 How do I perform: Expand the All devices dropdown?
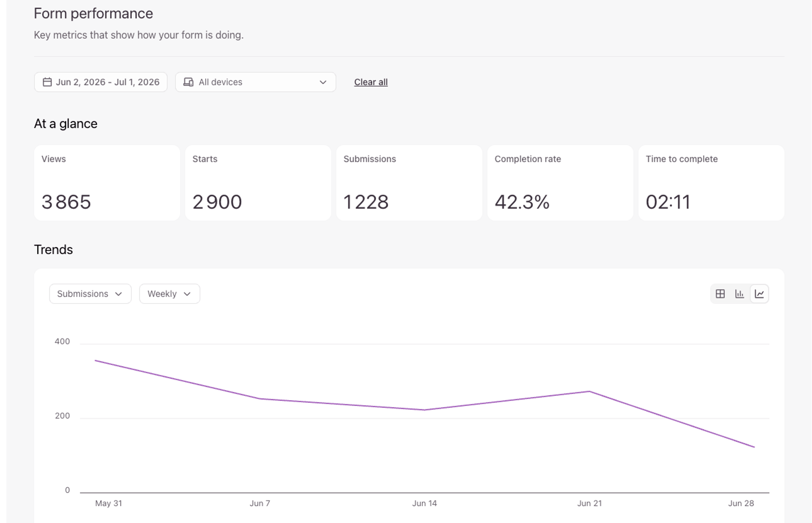click(x=255, y=82)
